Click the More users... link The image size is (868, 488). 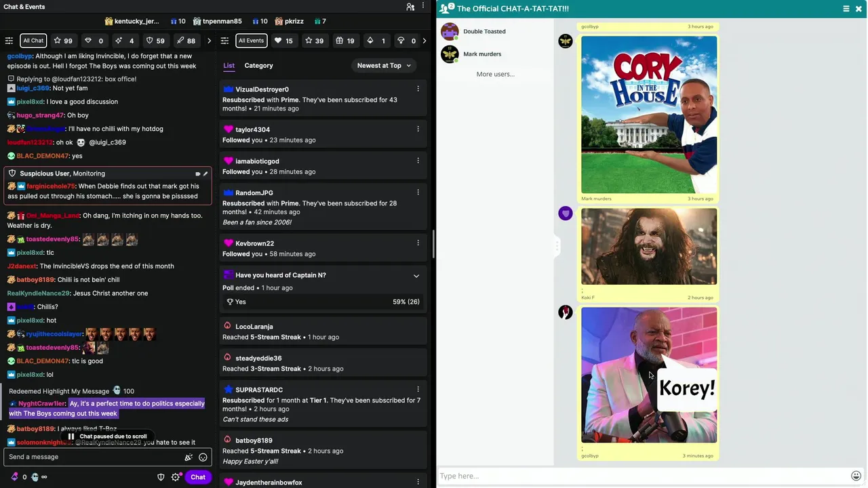pyautogui.click(x=495, y=74)
